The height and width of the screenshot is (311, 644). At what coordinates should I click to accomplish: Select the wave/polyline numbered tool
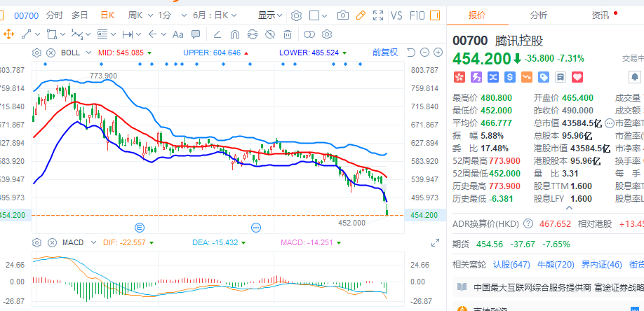(76, 34)
